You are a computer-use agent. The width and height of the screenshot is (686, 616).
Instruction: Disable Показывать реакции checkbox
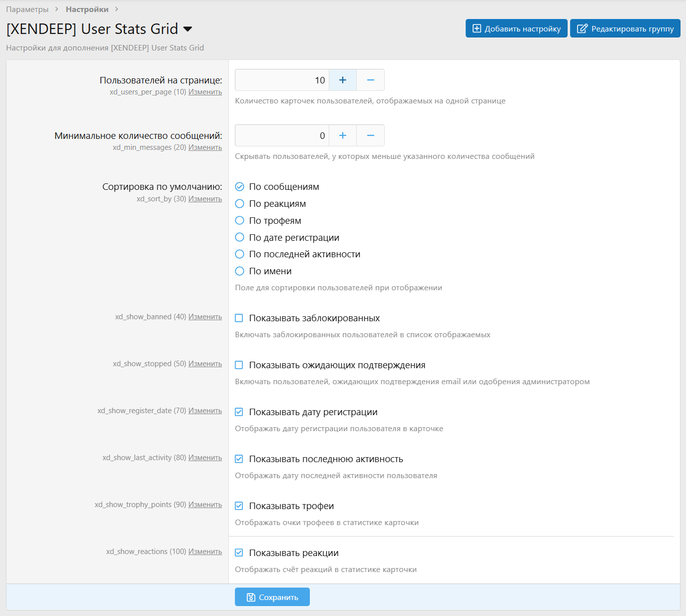click(239, 553)
